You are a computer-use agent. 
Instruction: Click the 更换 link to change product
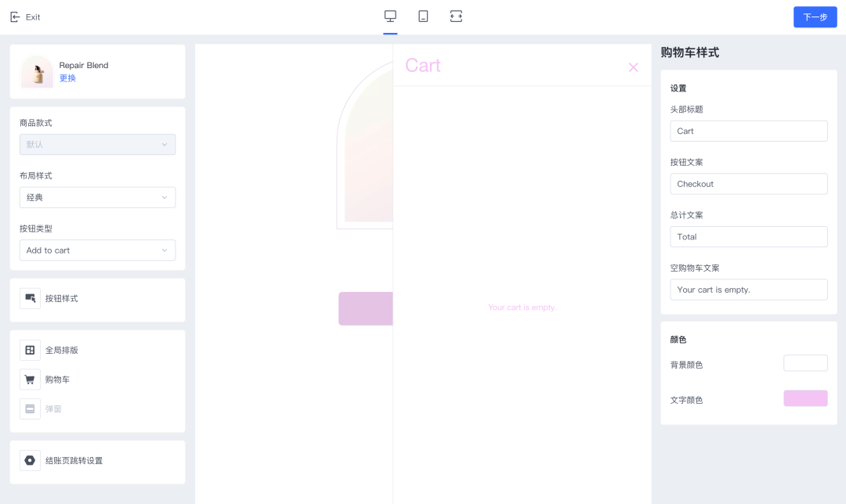point(67,78)
